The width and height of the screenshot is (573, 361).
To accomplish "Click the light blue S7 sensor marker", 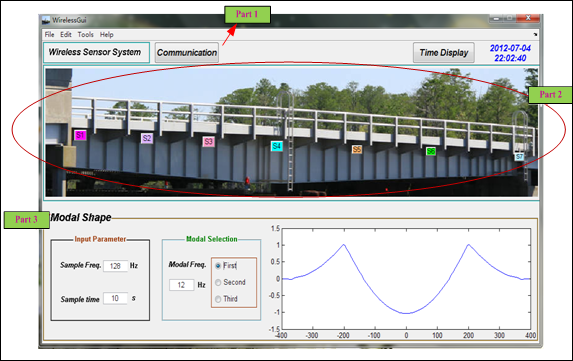I will click(519, 157).
